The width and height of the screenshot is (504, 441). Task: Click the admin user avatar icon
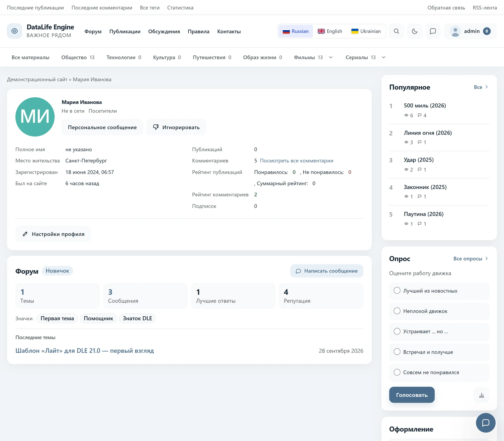tap(455, 31)
